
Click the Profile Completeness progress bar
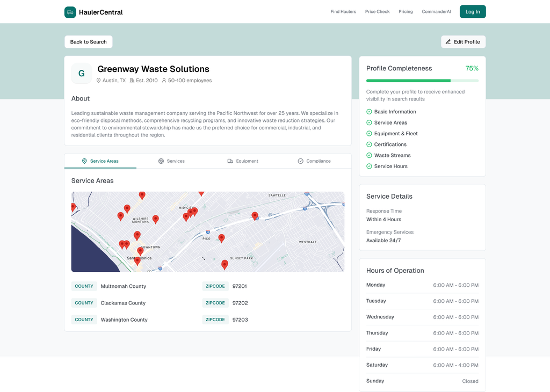tap(422, 81)
